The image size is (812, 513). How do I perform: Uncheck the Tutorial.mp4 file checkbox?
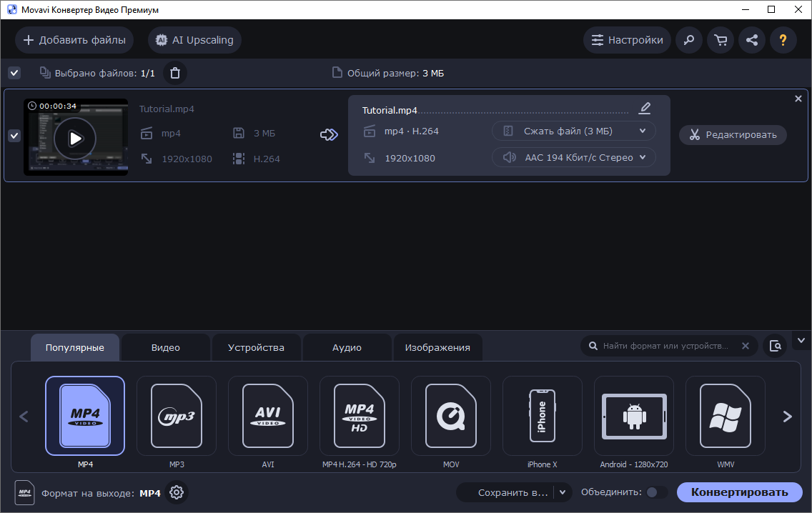click(14, 136)
